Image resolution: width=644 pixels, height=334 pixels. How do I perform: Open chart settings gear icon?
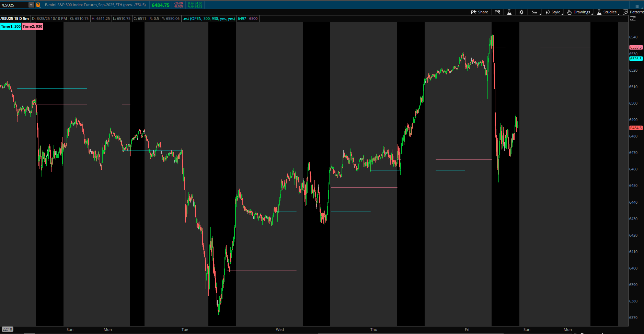pyautogui.click(x=521, y=12)
